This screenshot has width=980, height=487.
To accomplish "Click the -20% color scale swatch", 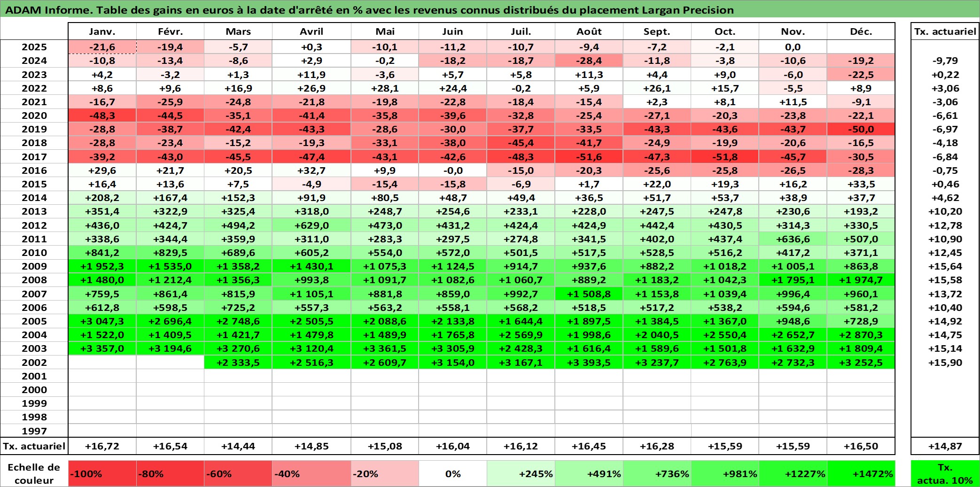I will pos(385,473).
